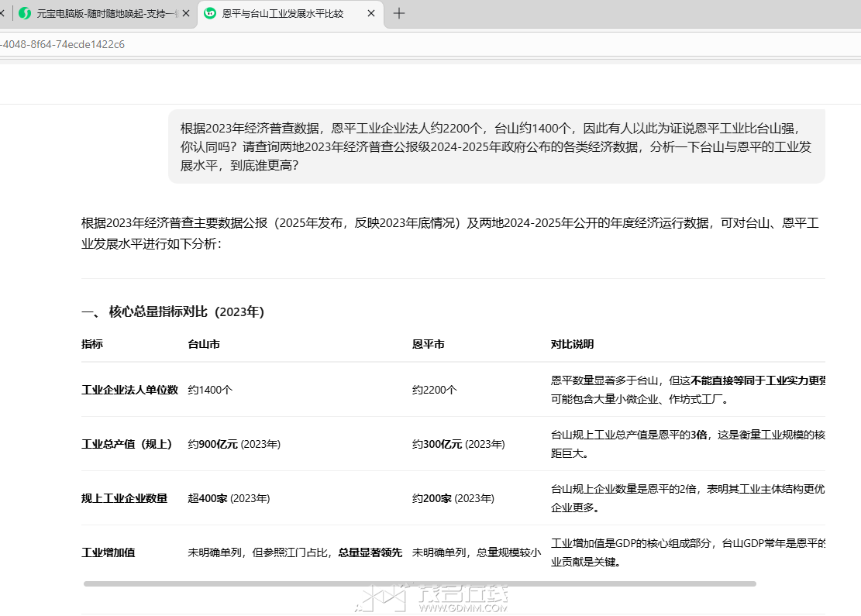This screenshot has height=616, width=861.
Task: Close the 元宝电脑版 tab
Action: [x=186, y=13]
